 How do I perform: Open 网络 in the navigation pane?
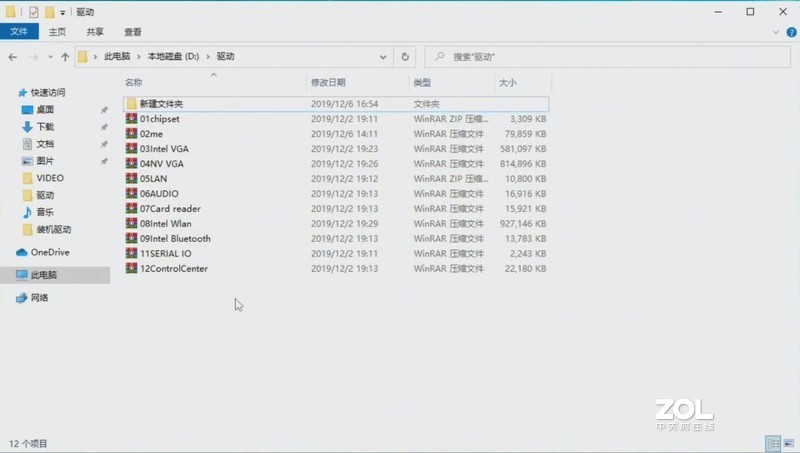(39, 297)
